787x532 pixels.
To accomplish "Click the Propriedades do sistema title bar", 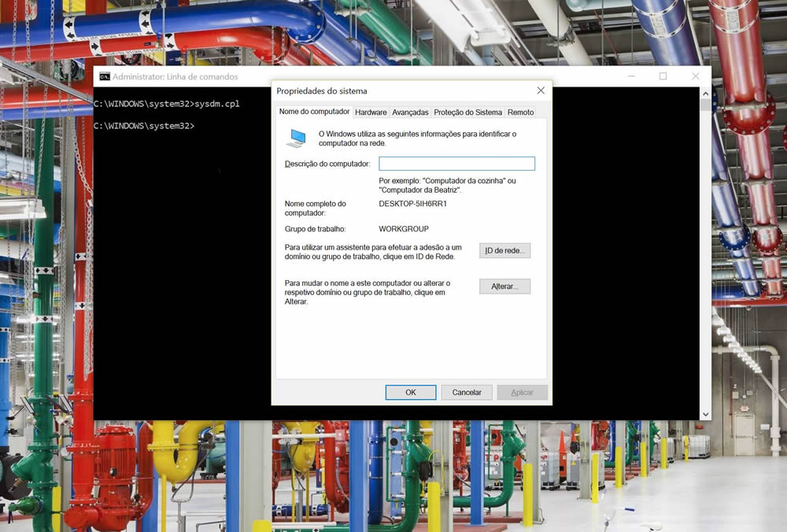I will tap(354, 91).
